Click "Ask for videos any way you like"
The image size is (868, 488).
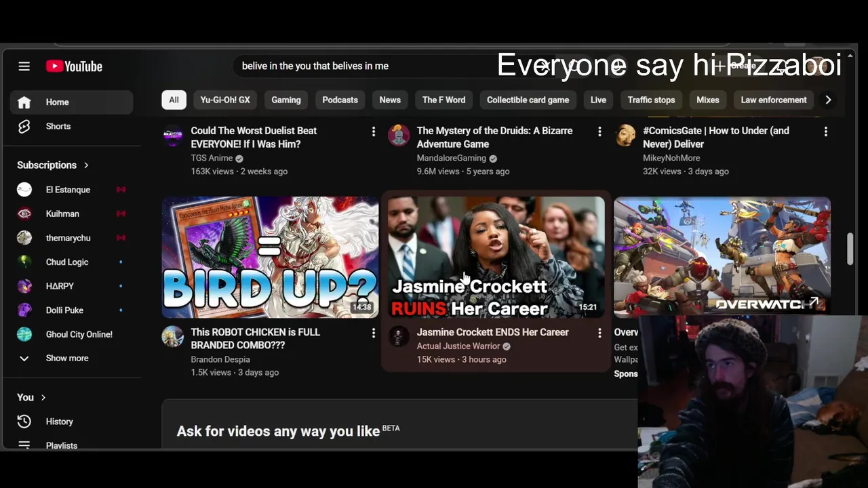(x=278, y=431)
